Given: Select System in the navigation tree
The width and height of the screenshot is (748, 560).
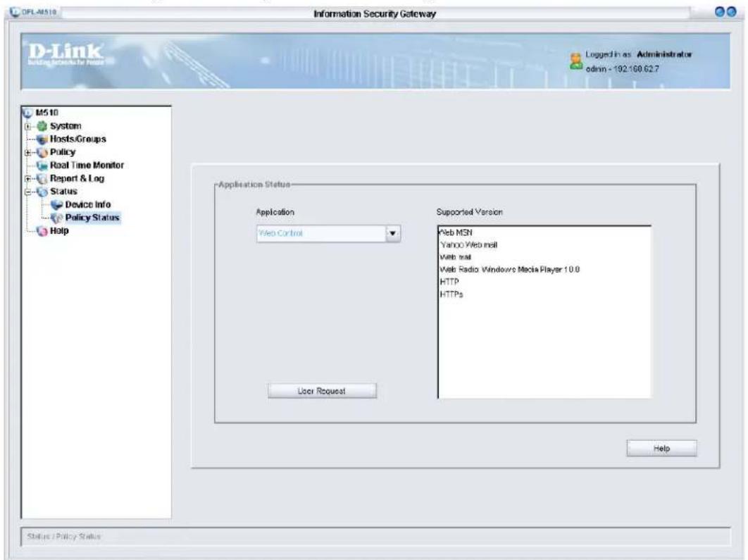Looking at the screenshot, I should click(66, 126).
